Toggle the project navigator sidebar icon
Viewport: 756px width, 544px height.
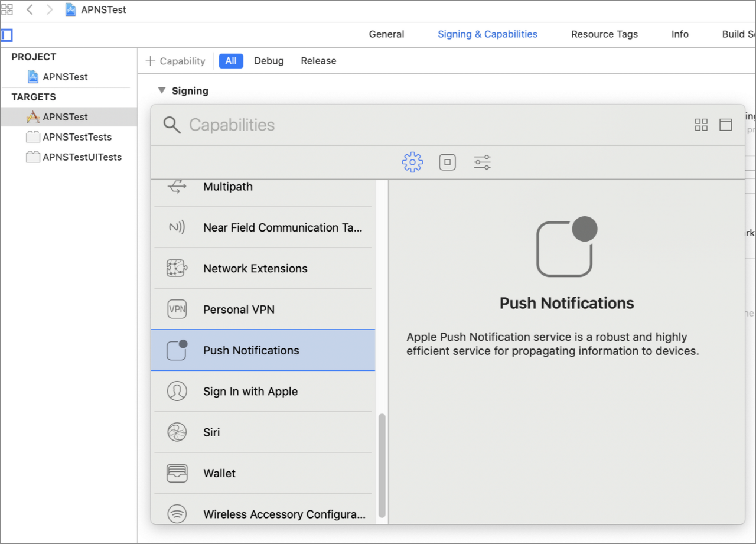point(6,35)
